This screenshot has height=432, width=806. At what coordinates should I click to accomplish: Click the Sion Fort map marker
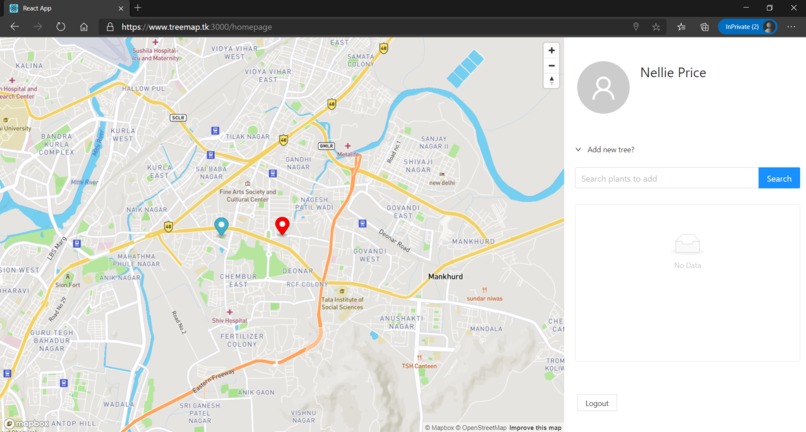[67, 277]
